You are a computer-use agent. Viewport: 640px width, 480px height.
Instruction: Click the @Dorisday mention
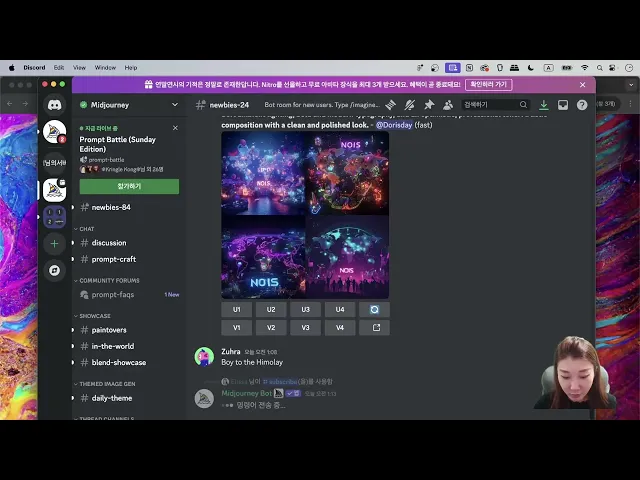394,125
